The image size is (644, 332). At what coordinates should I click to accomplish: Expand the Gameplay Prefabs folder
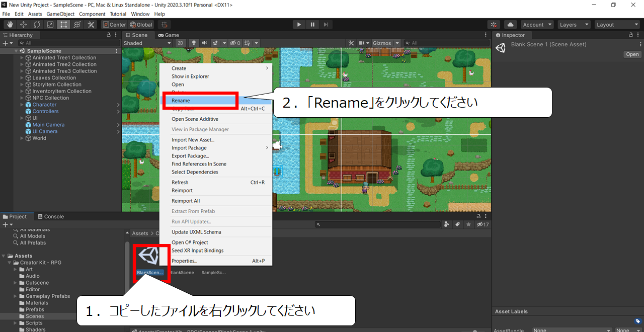click(x=15, y=296)
